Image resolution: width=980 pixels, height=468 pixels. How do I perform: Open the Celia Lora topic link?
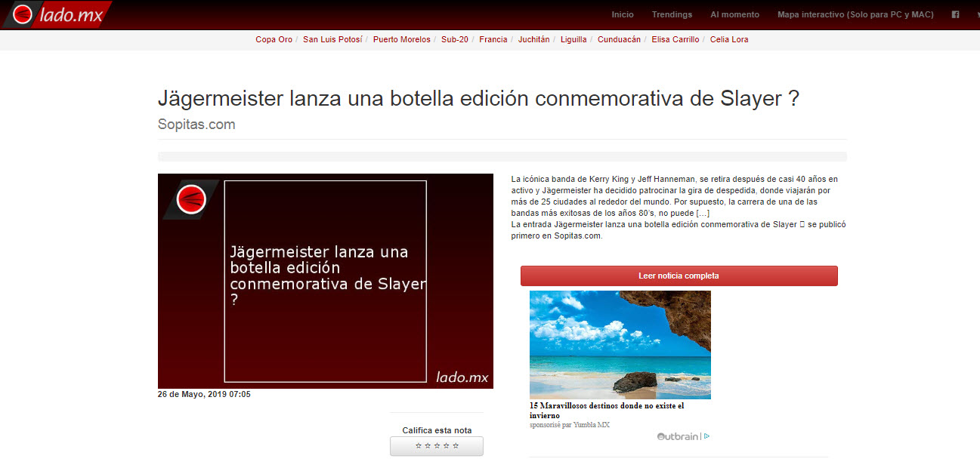tap(729, 39)
